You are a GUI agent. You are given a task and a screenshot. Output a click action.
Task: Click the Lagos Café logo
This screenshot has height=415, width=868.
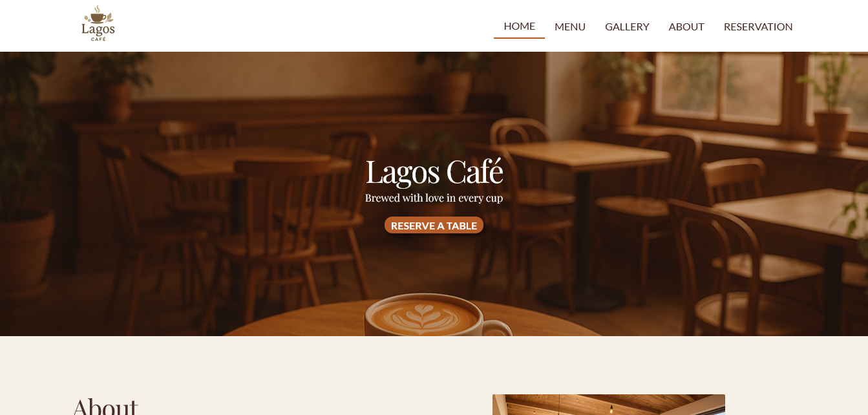click(x=98, y=24)
